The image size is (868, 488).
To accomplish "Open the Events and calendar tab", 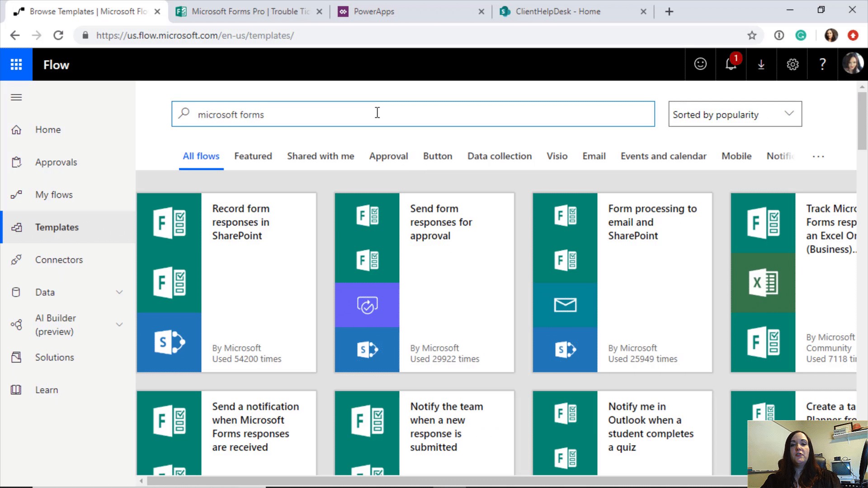I will tap(664, 156).
